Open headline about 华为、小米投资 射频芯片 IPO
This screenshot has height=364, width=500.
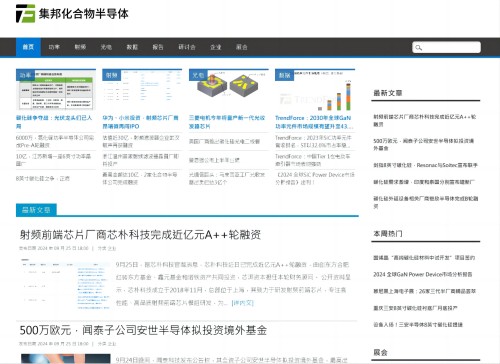pyautogui.click(x=140, y=122)
